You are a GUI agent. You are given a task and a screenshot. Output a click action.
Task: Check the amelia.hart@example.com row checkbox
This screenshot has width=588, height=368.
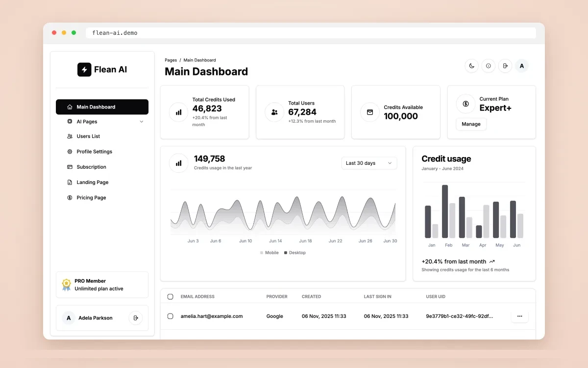click(x=171, y=316)
